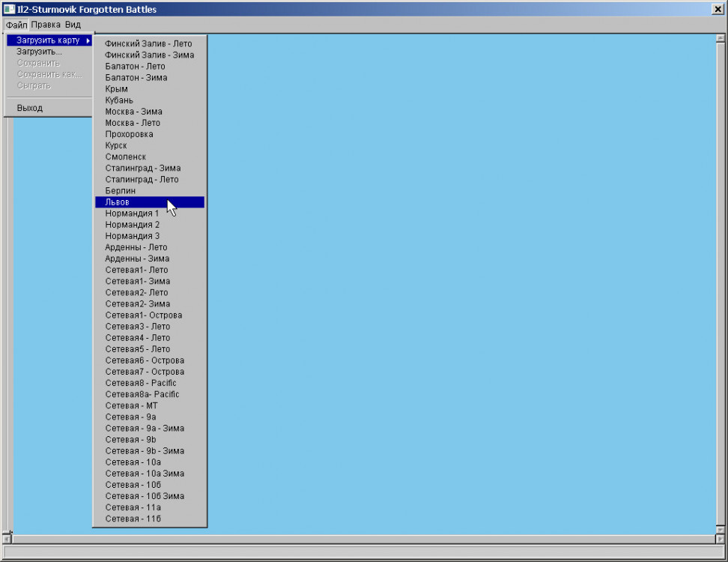Pick the Смоленск map
The image size is (728, 562).
(126, 157)
